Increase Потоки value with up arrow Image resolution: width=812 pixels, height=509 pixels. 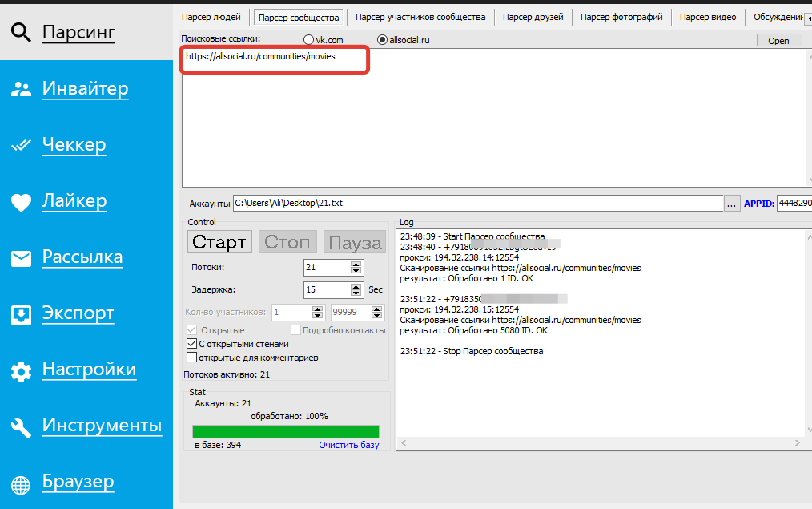(356, 264)
